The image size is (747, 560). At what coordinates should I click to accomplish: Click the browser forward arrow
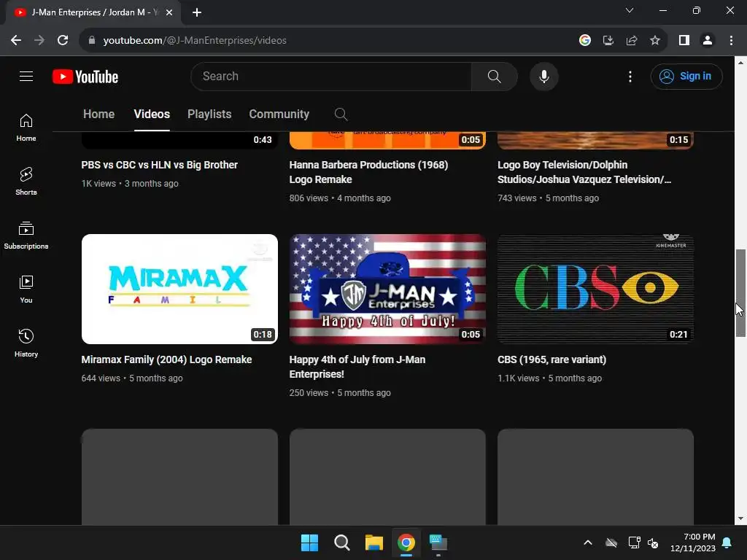tap(39, 41)
